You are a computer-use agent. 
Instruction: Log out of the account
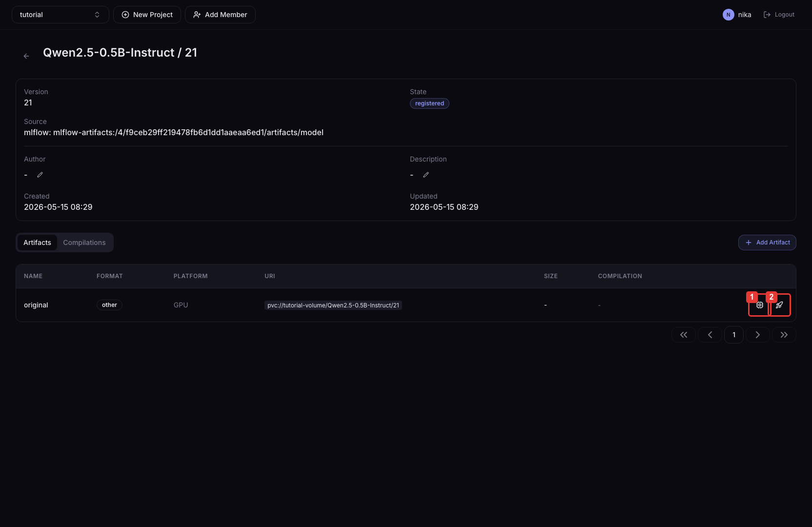(x=779, y=15)
